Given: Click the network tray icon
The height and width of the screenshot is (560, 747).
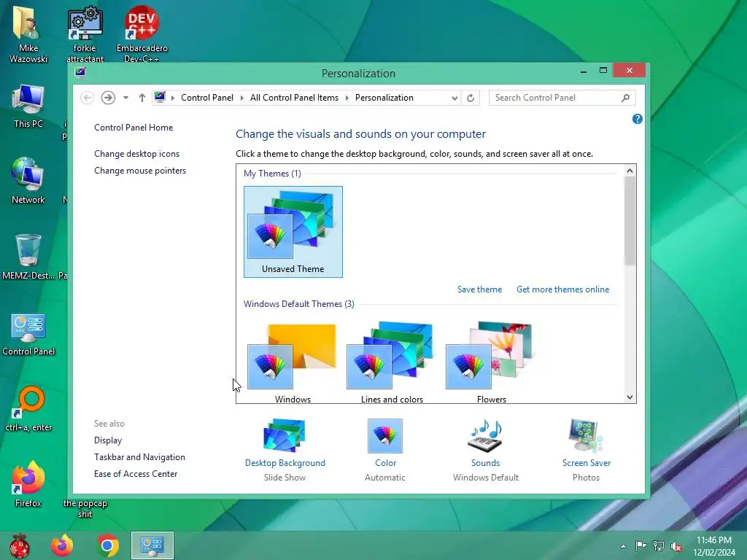Looking at the screenshot, I should tap(659, 545).
